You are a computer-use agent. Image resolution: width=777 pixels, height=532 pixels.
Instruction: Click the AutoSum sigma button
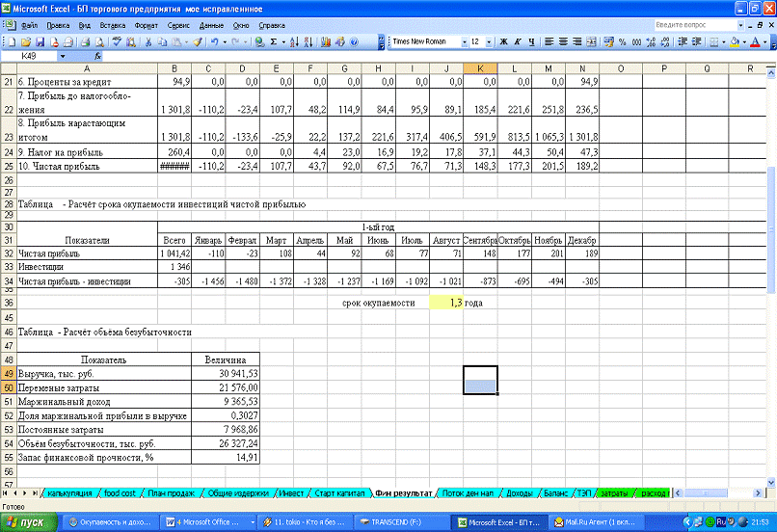point(274,42)
